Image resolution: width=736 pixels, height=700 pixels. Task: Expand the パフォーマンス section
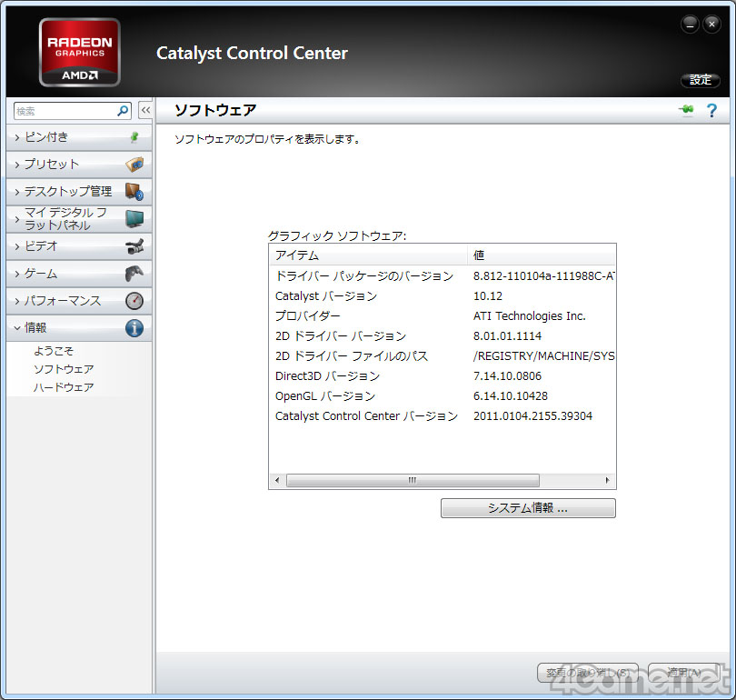click(x=79, y=301)
